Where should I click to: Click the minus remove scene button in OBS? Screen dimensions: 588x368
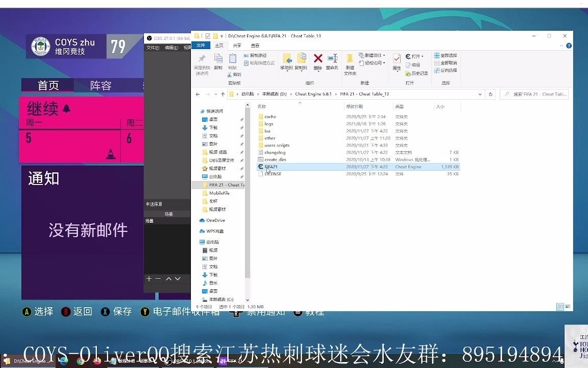point(158,279)
